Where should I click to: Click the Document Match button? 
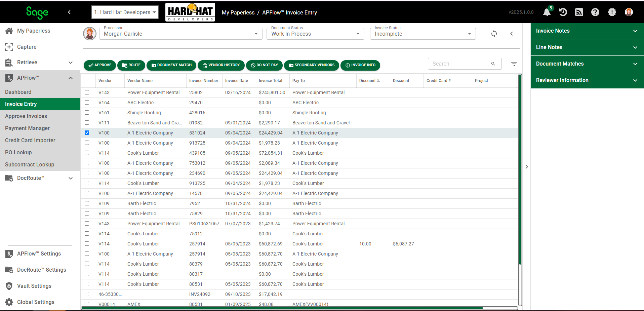pos(171,65)
